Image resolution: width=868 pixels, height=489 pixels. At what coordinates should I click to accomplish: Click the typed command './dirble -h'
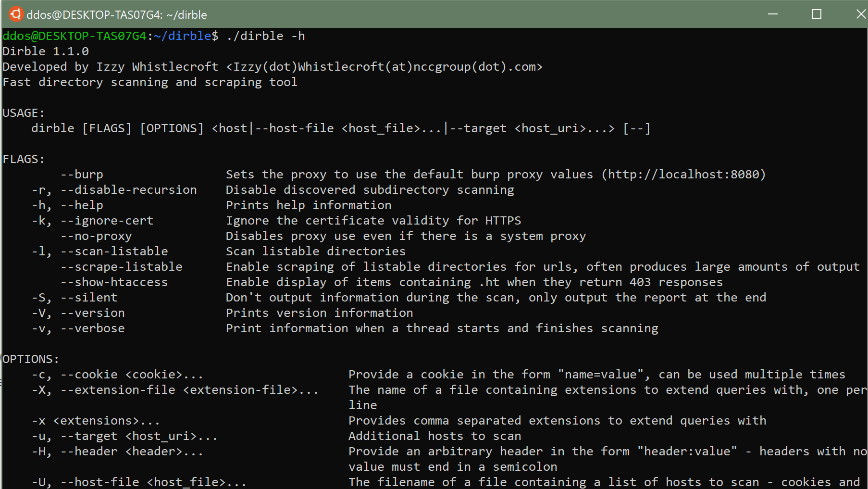[265, 36]
